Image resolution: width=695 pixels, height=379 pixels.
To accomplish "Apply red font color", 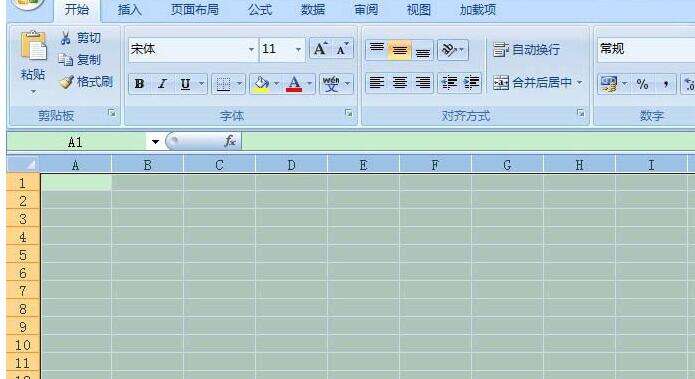I will (294, 84).
